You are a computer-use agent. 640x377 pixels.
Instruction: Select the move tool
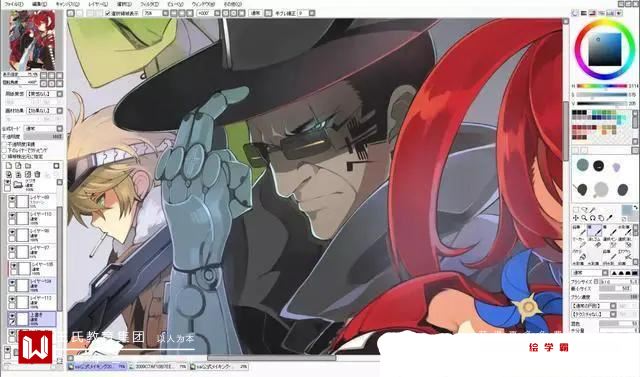pos(576,218)
